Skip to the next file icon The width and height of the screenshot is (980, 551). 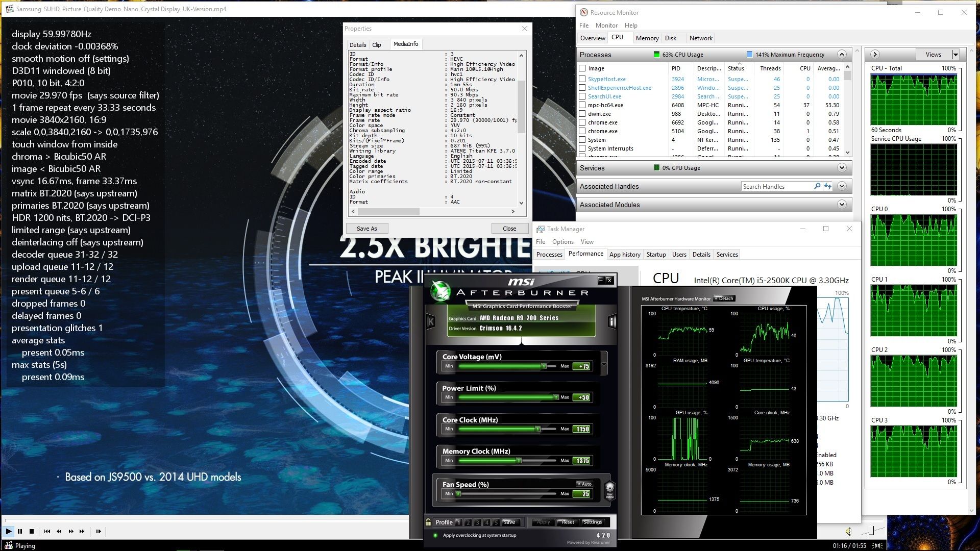point(83,531)
